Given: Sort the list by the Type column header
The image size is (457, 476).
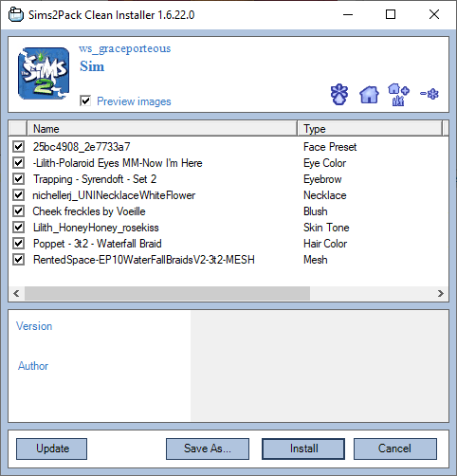Looking at the screenshot, I should point(370,129).
